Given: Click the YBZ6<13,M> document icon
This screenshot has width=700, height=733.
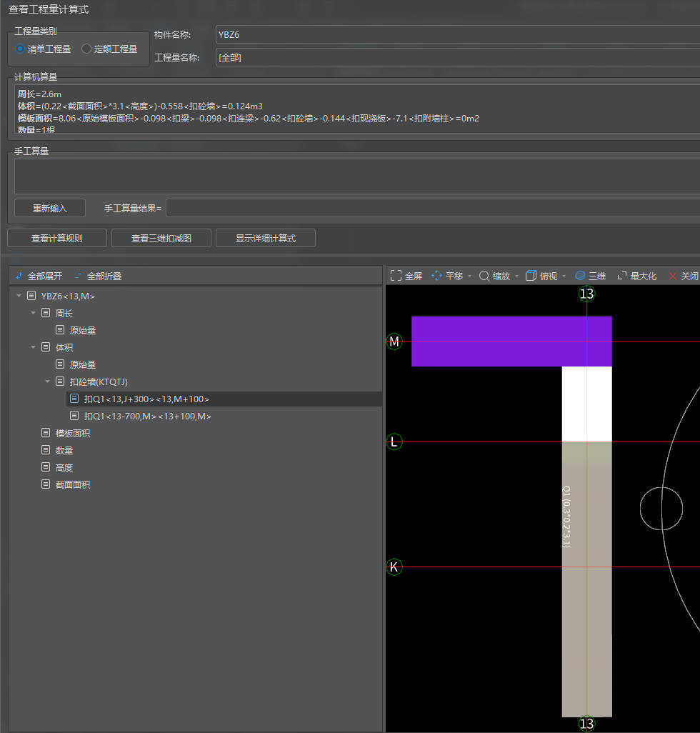Looking at the screenshot, I should 31,296.
